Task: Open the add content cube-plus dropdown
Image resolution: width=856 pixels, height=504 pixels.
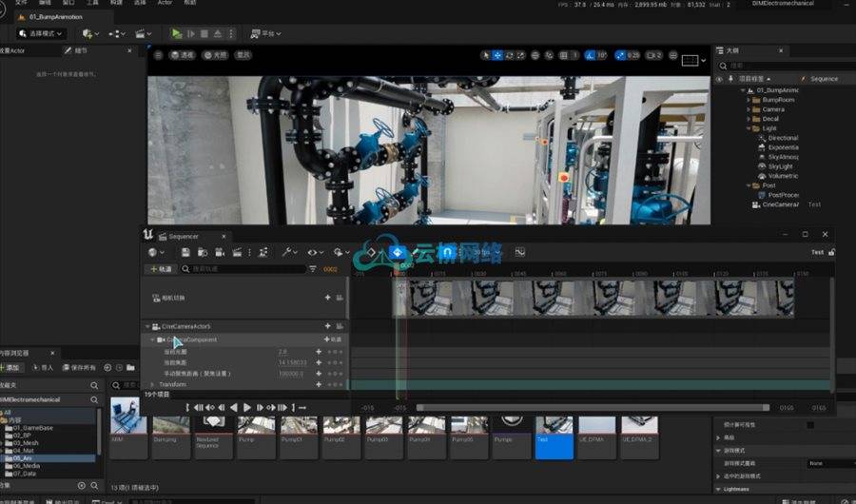Action: click(90, 34)
